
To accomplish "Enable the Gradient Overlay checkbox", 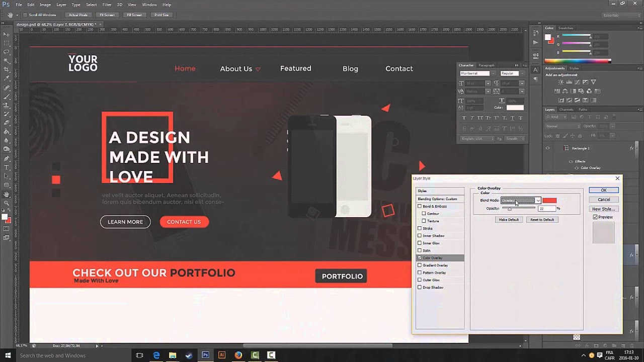I will point(420,265).
